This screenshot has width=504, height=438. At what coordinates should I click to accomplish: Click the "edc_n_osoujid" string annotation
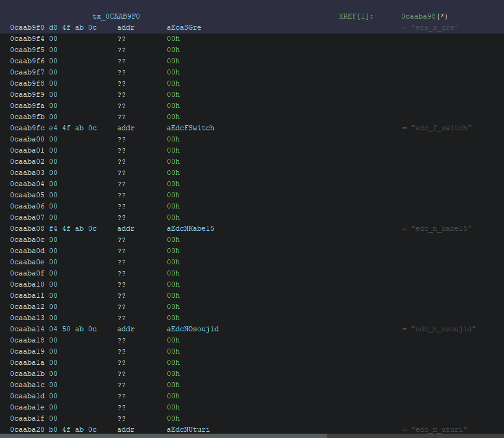tap(443, 329)
